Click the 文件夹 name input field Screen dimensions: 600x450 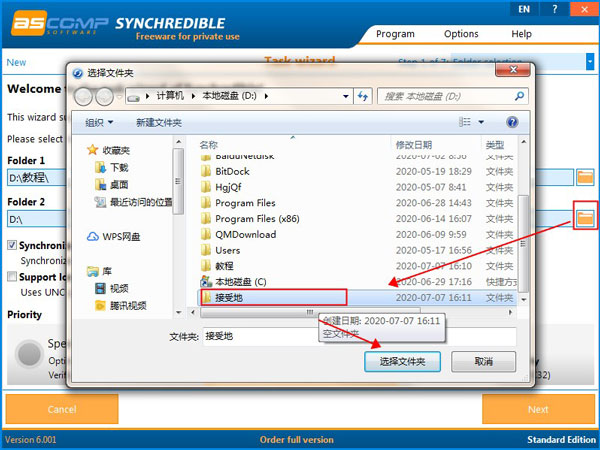point(359,336)
